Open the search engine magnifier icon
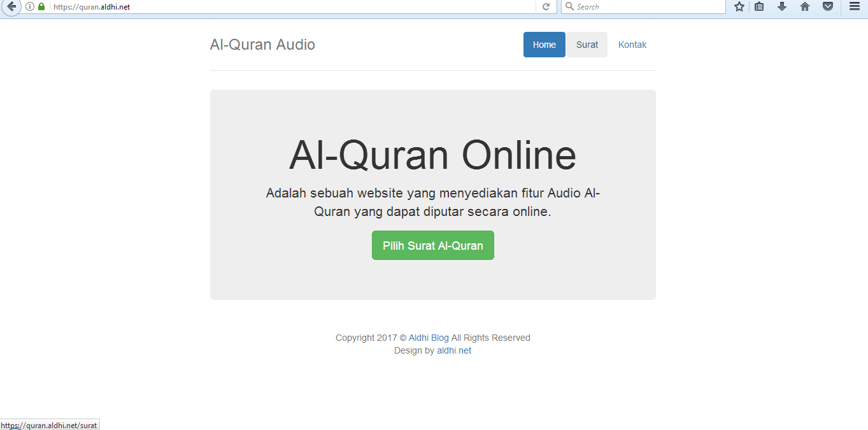 pos(569,6)
